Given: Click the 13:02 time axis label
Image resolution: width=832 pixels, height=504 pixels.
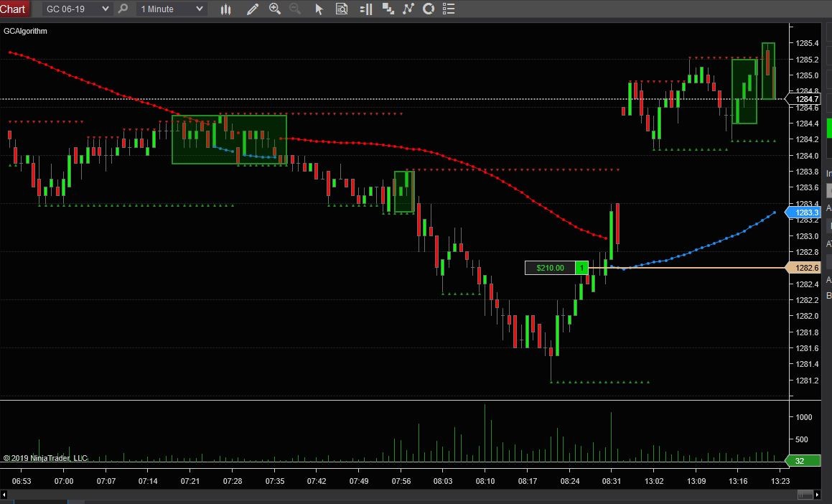Looking at the screenshot, I should pyautogui.click(x=654, y=481).
